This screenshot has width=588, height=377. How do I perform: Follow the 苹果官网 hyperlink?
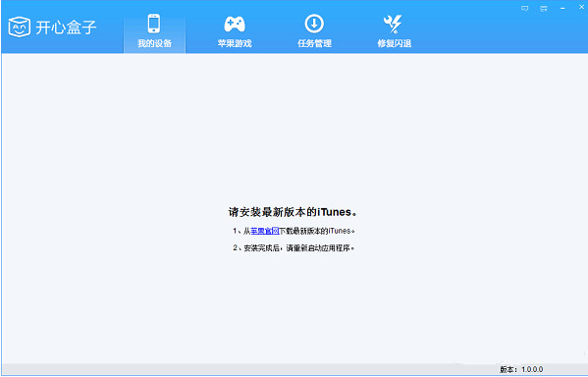[265, 231]
